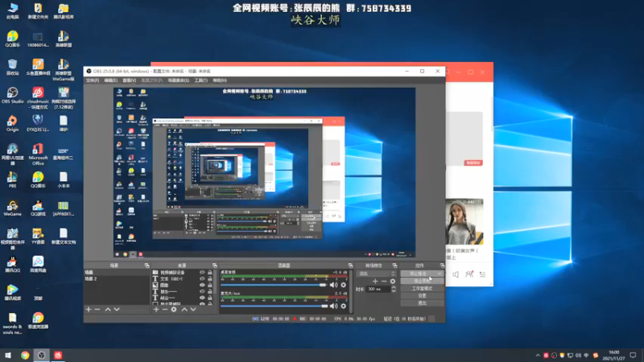Screen dimensions: 644x362
Task: Toggle visibility eye of 图像 source
Action: pos(202,285)
